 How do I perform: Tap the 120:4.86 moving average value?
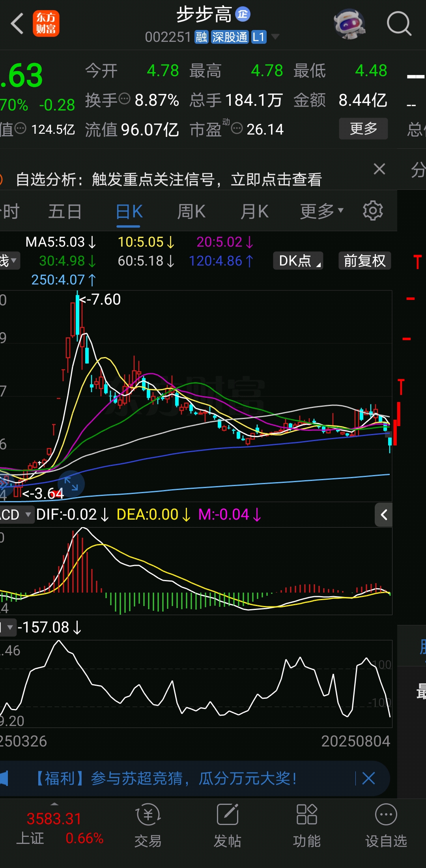(221, 261)
